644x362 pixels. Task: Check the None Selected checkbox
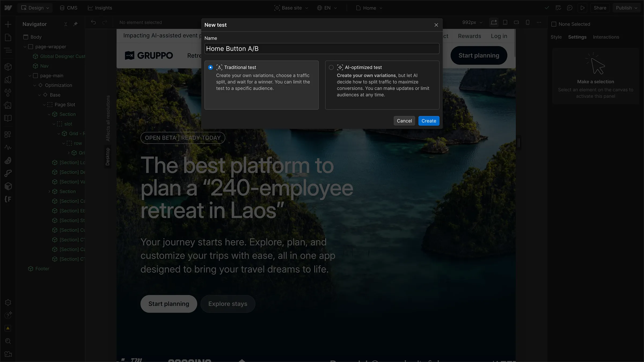point(554,24)
